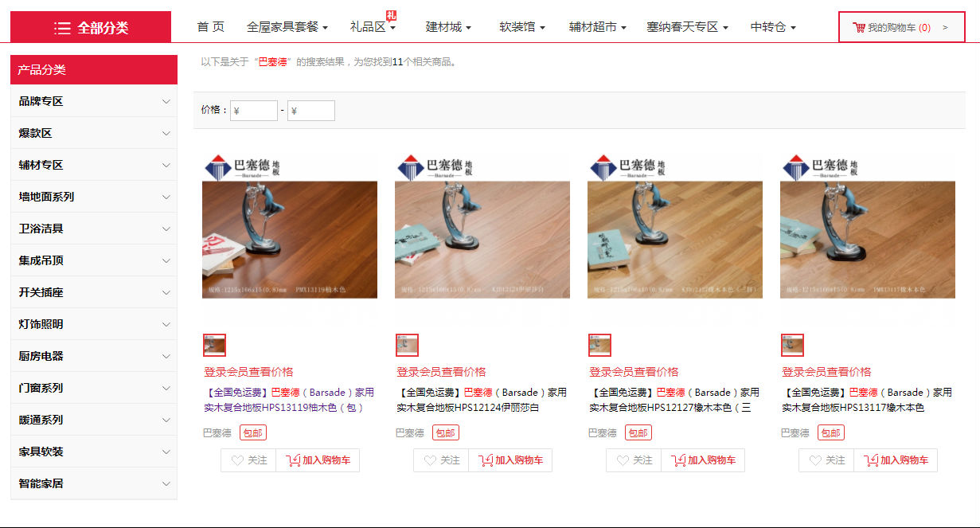Open 我的购物车 shopping cart
980x528 pixels.
click(901, 27)
